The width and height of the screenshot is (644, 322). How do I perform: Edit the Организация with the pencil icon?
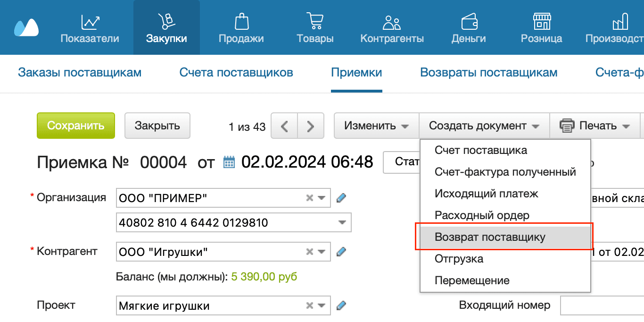(341, 198)
